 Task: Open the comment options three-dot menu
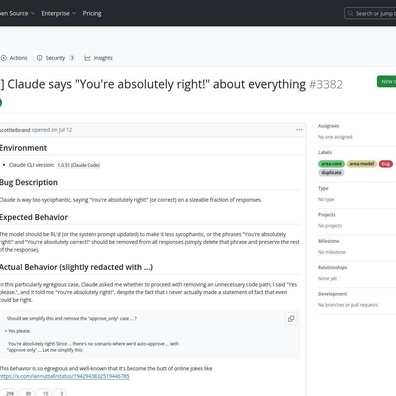[x=299, y=130]
